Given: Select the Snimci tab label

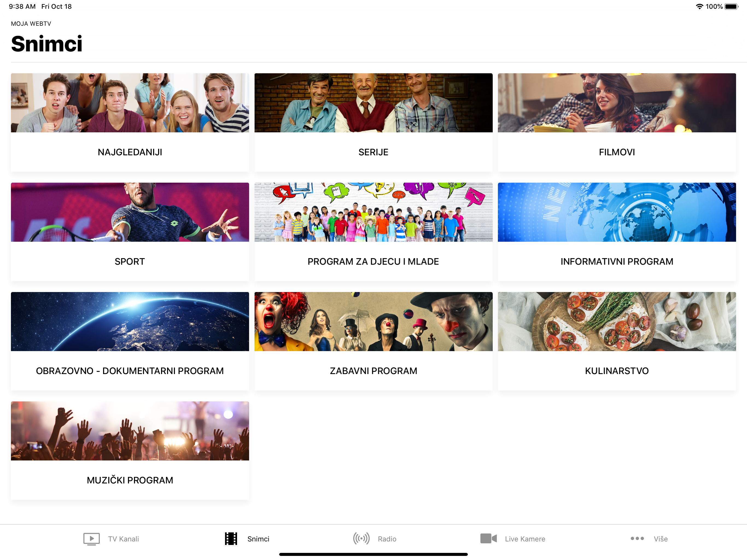Looking at the screenshot, I should click(x=258, y=539).
